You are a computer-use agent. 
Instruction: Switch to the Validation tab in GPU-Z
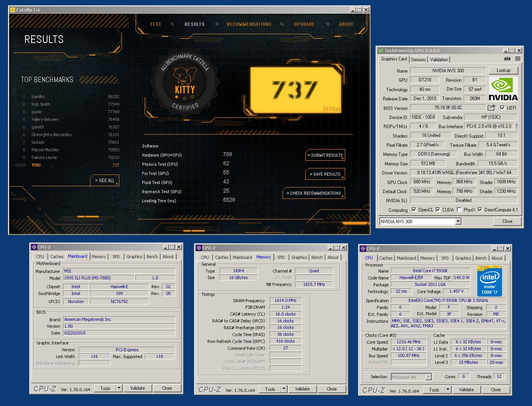coord(439,60)
